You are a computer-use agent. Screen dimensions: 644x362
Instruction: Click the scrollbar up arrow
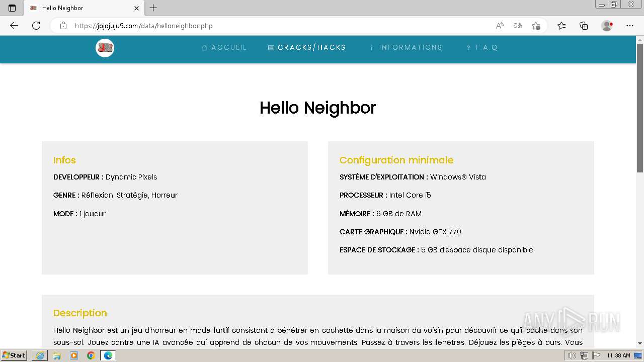(x=640, y=39)
